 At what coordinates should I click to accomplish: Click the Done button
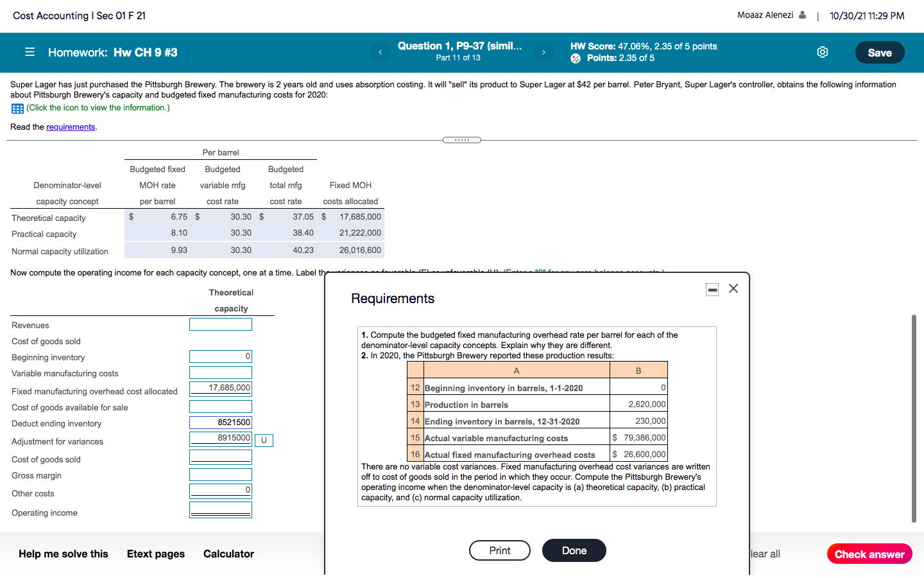[x=574, y=550]
